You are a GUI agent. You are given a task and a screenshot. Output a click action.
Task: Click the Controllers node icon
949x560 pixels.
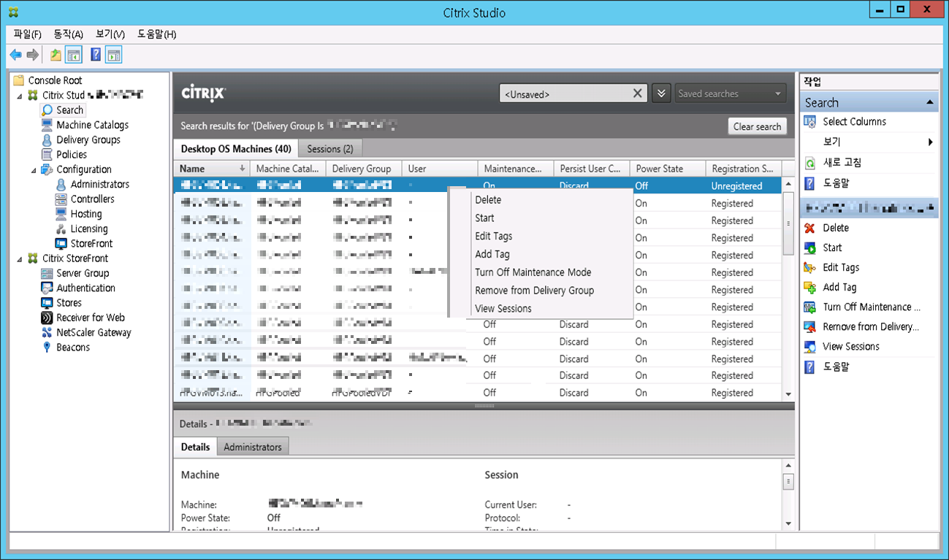pyautogui.click(x=61, y=199)
